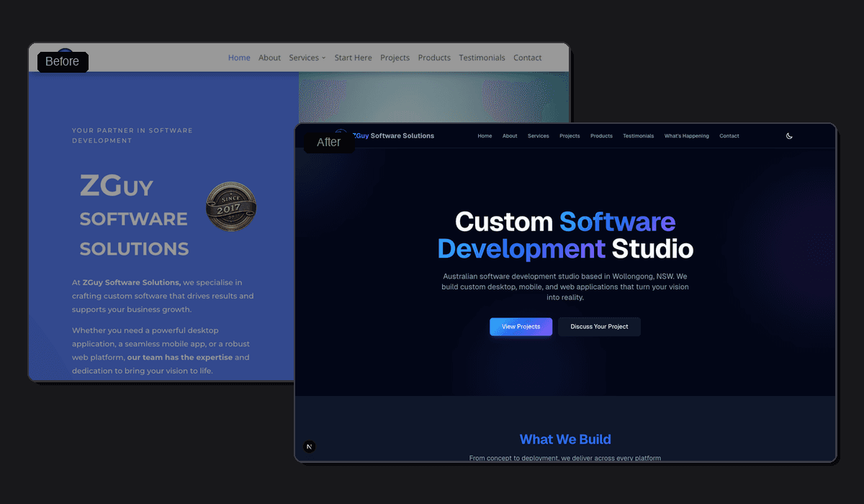Visit What's Happening in the After navbar
Screen dimensions: 864x504
coord(686,135)
